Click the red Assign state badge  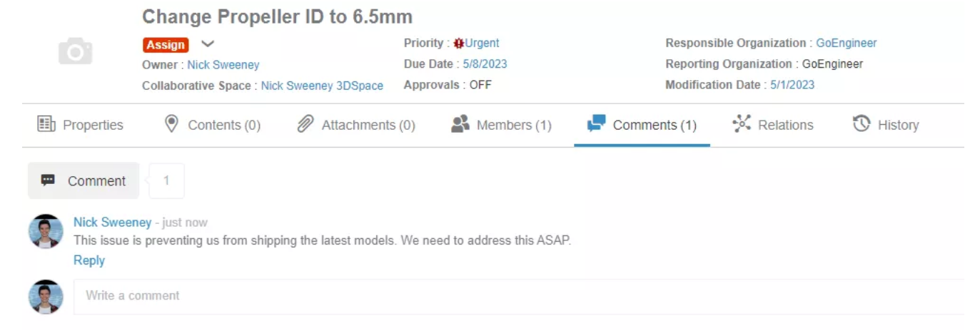point(166,44)
